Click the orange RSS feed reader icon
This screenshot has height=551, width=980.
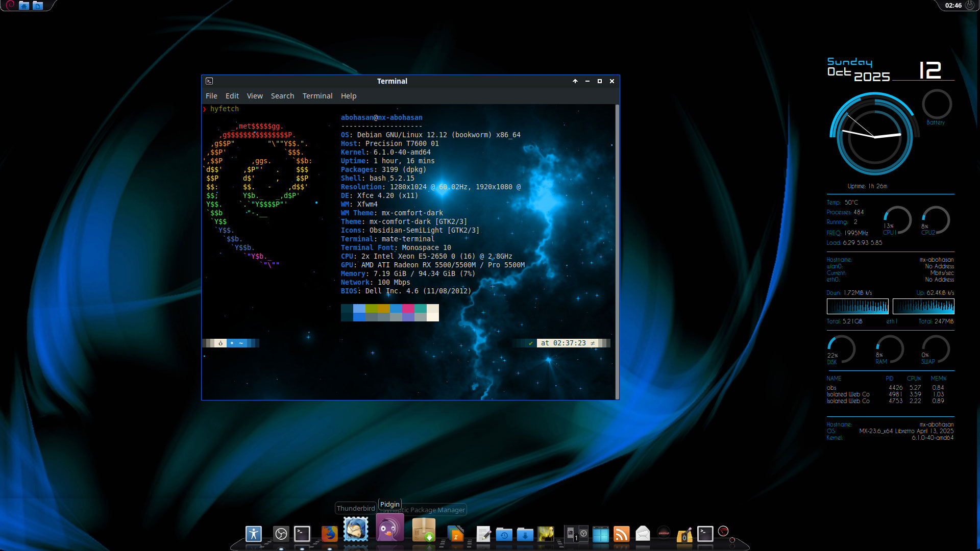click(621, 534)
